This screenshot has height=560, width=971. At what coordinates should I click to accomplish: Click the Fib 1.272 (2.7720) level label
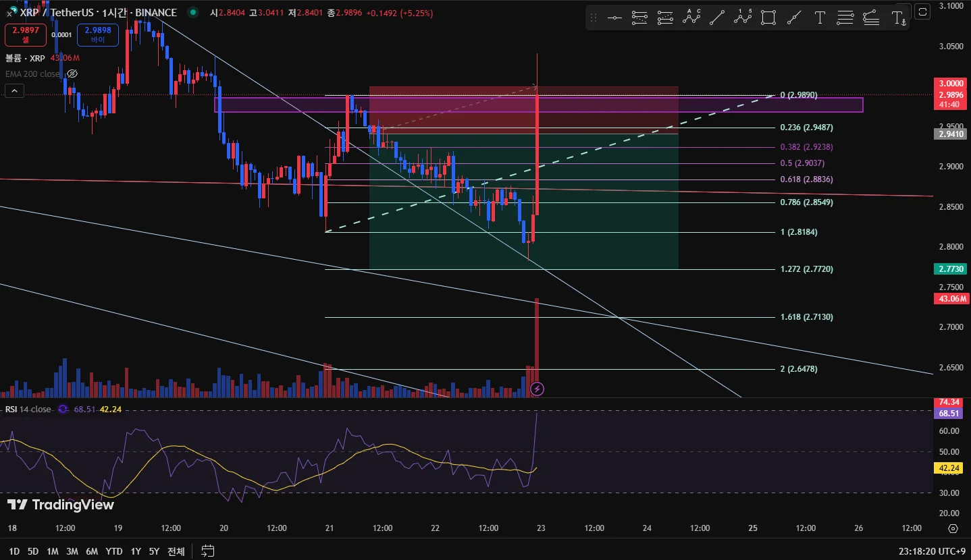(806, 269)
